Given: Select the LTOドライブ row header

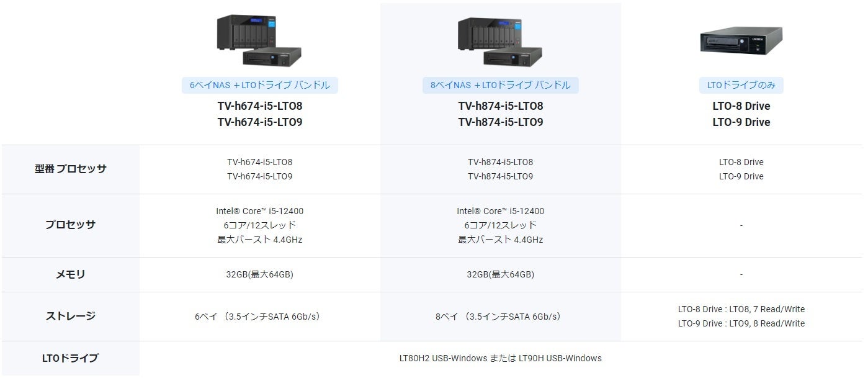Looking at the screenshot, I should [71, 358].
